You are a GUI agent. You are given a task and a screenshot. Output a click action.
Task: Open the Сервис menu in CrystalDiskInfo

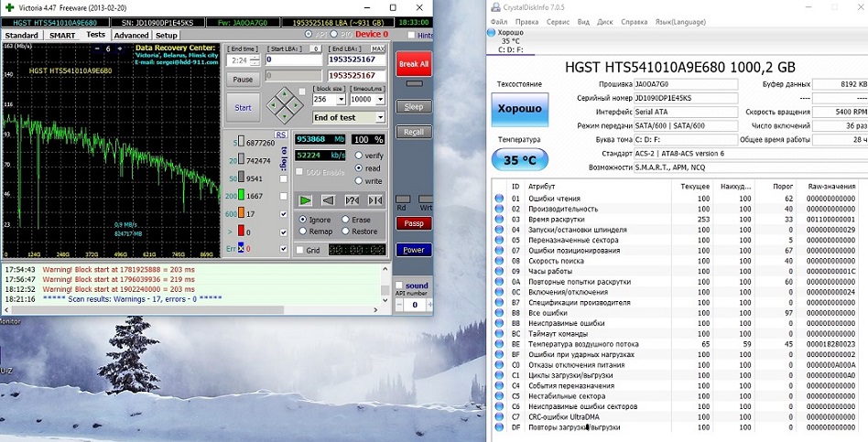click(558, 22)
